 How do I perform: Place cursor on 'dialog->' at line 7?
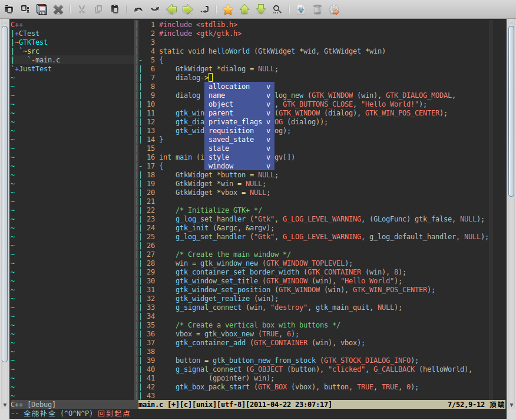coord(192,78)
